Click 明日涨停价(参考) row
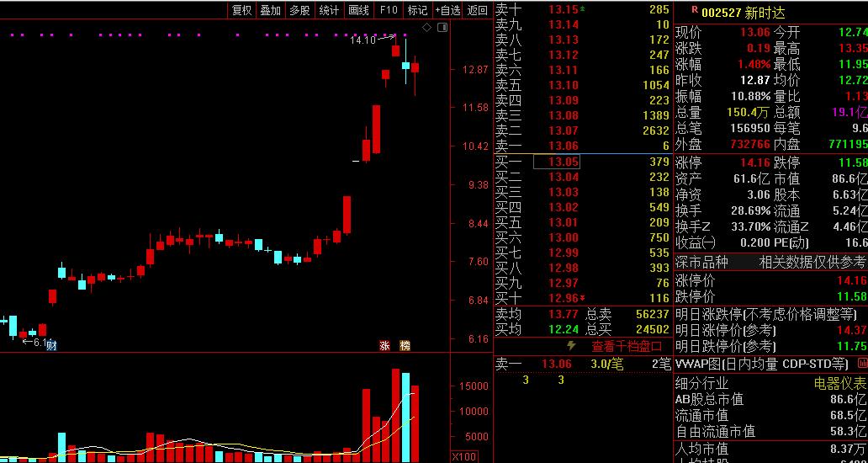This screenshot has width=868, height=463. [770, 331]
